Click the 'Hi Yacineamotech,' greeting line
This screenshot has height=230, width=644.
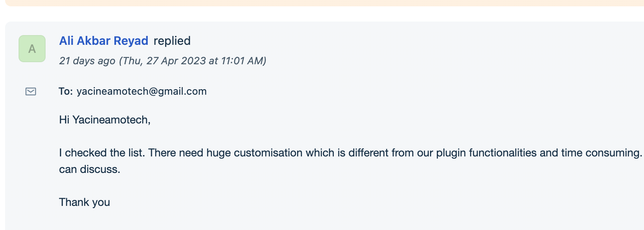tap(105, 120)
